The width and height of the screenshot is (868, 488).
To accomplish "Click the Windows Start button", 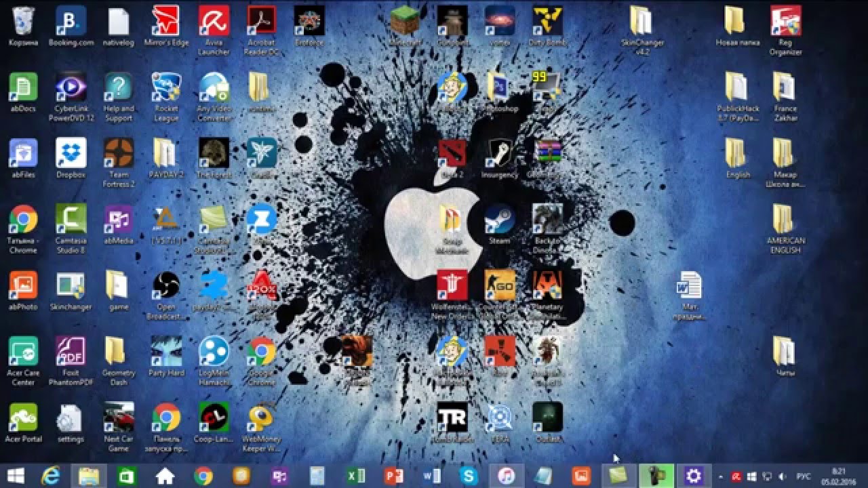I will (15, 476).
